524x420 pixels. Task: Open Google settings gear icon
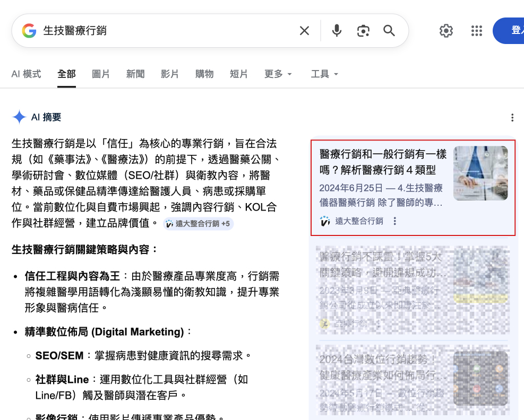coord(446,31)
